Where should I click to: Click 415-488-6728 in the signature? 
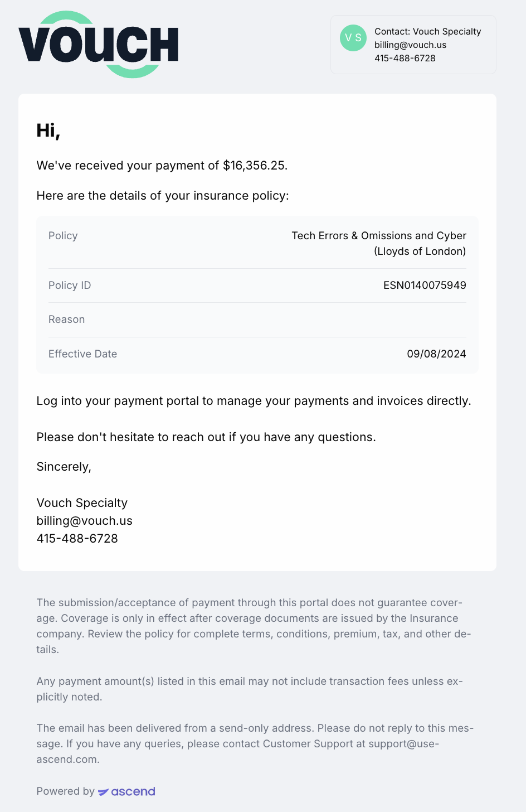click(x=77, y=539)
